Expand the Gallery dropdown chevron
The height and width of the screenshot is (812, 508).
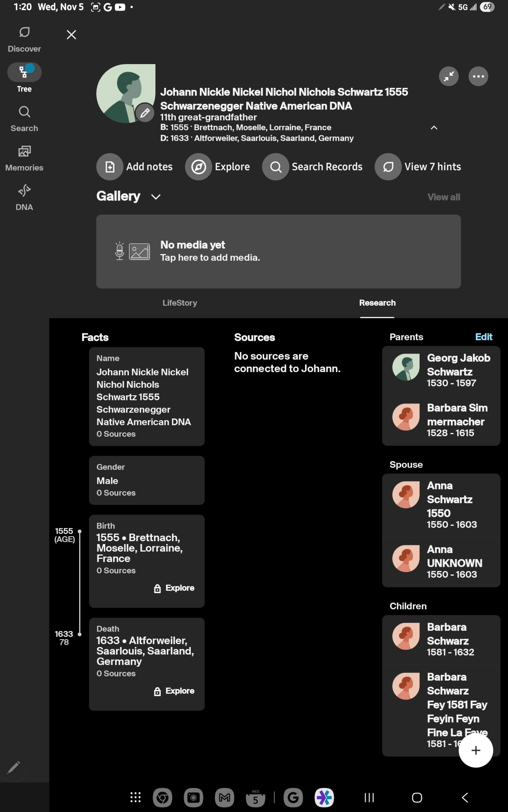pos(156,197)
